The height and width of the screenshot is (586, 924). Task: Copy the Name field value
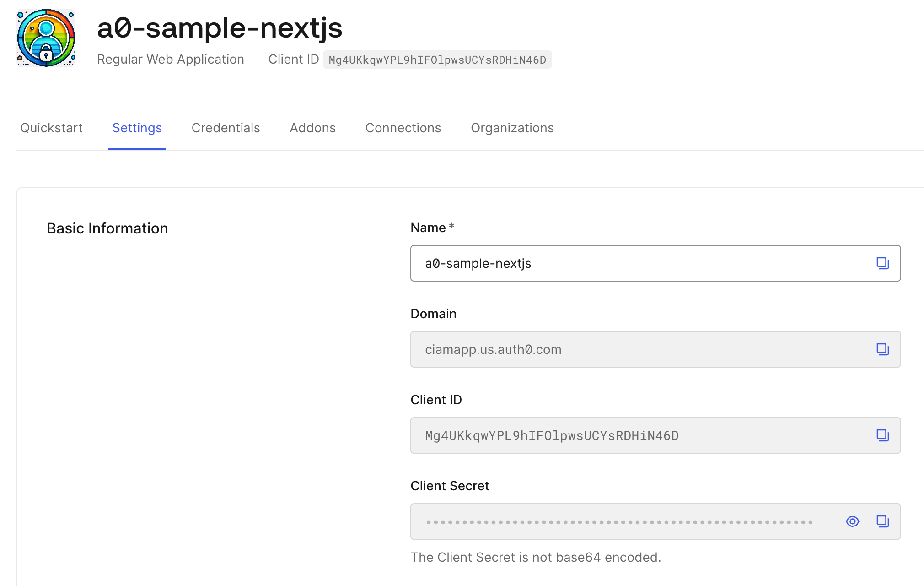882,263
